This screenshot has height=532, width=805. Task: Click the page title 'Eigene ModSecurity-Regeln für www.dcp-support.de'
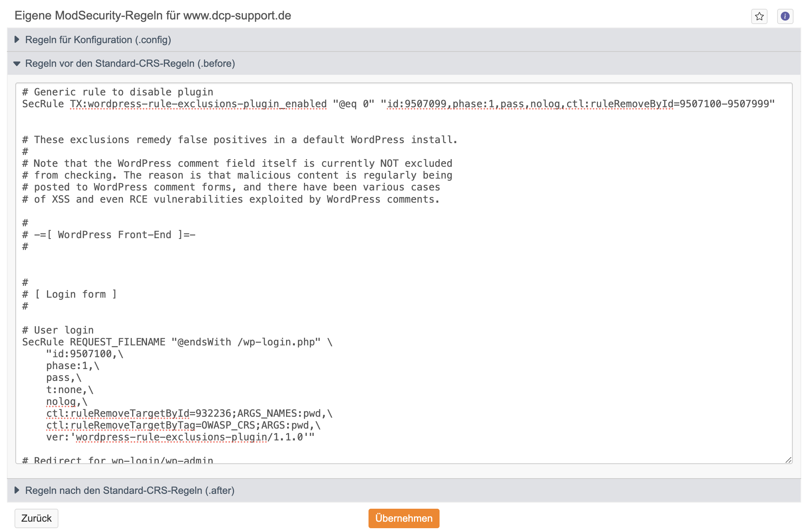click(x=153, y=16)
